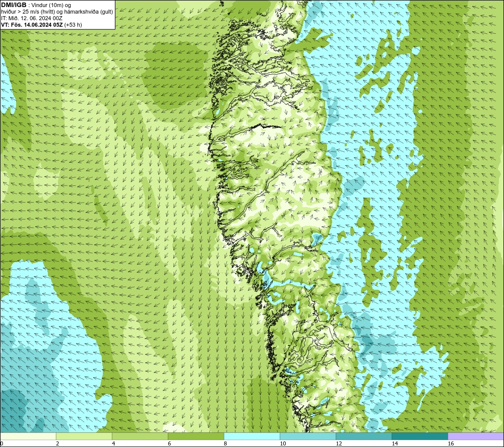Click the 0–2 m/s pale color swatch
The width and height of the screenshot is (504, 447).
(x=28, y=436)
